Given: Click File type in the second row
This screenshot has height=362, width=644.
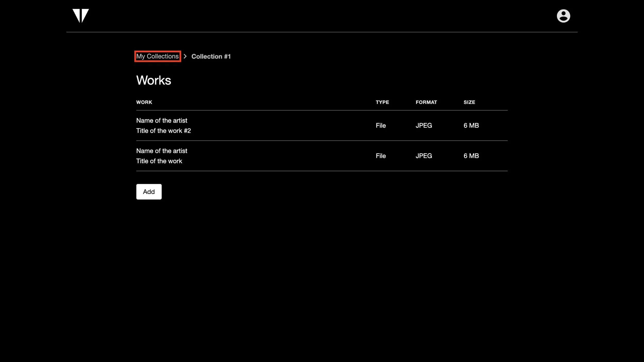Looking at the screenshot, I should pyautogui.click(x=380, y=156).
